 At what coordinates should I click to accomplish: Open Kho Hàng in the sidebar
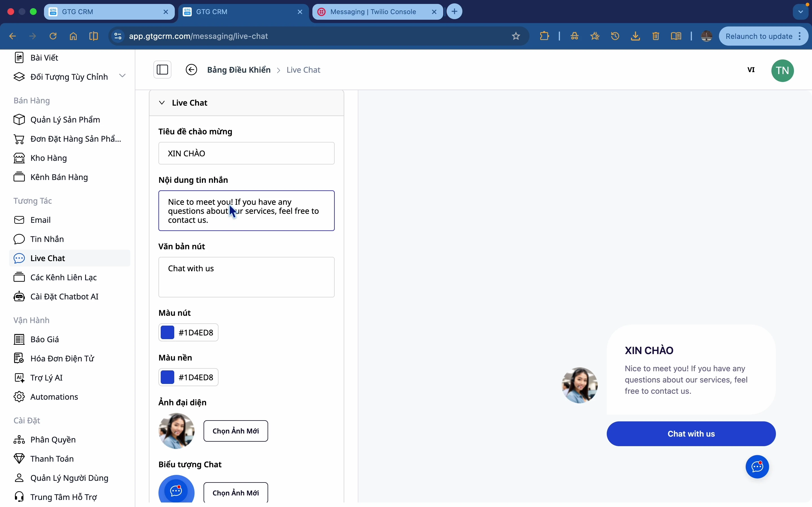pos(48,158)
